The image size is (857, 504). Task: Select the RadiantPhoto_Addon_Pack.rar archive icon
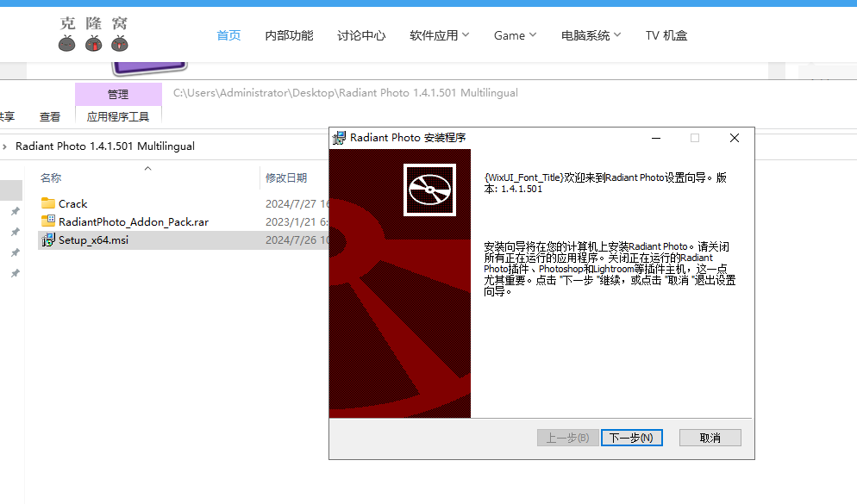(x=48, y=221)
